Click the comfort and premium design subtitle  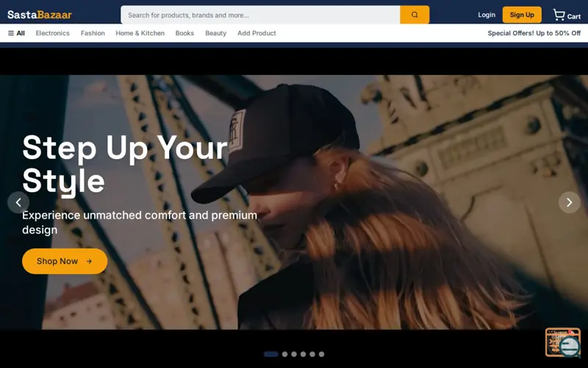tap(140, 222)
